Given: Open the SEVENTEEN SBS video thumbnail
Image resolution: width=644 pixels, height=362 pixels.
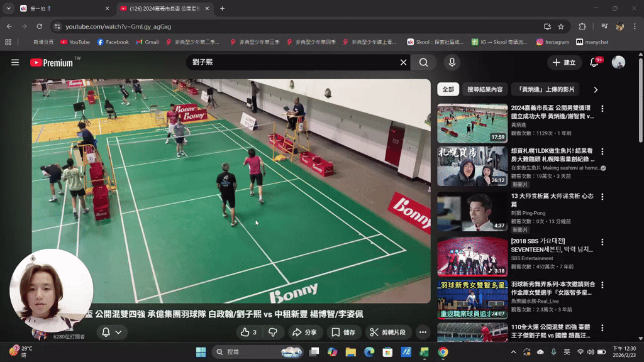Looking at the screenshot, I should [472, 256].
